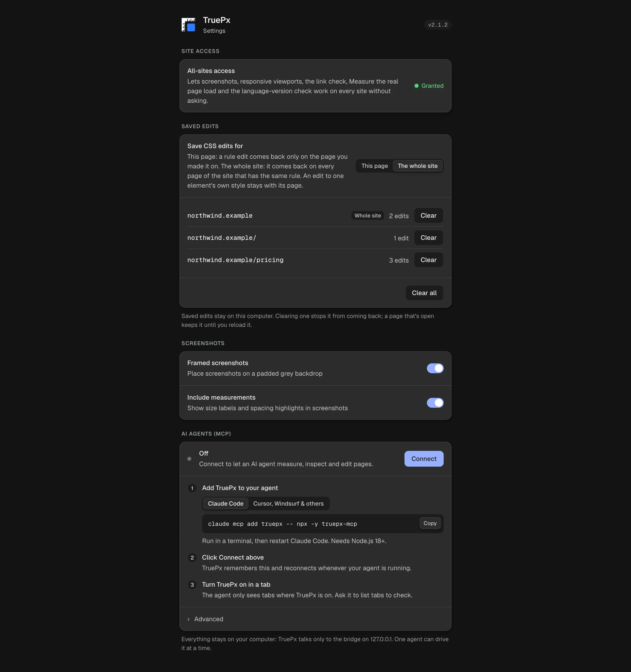Select The whole site option
This screenshot has height=672, width=631.
point(417,166)
